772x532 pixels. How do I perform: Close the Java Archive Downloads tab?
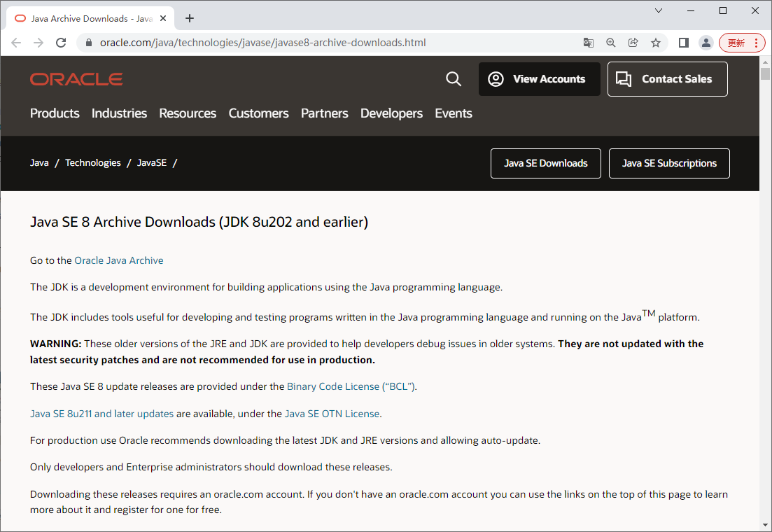164,19
